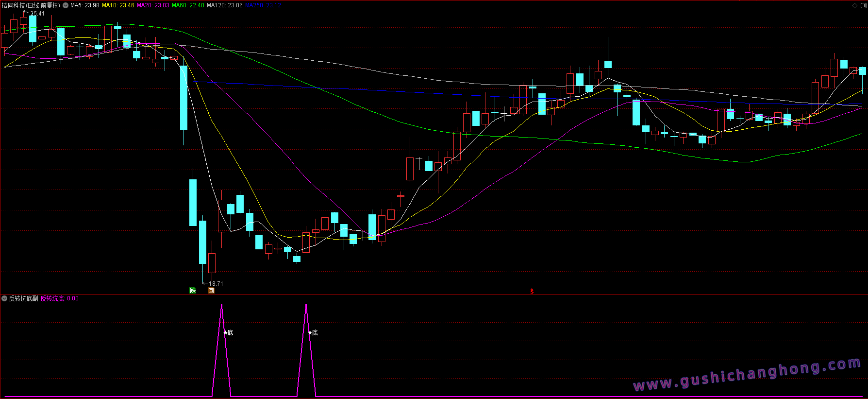The image size is (868, 399).
Task: Expand the 反转坑底副 indicator dropdown arrow
Action: [4, 298]
